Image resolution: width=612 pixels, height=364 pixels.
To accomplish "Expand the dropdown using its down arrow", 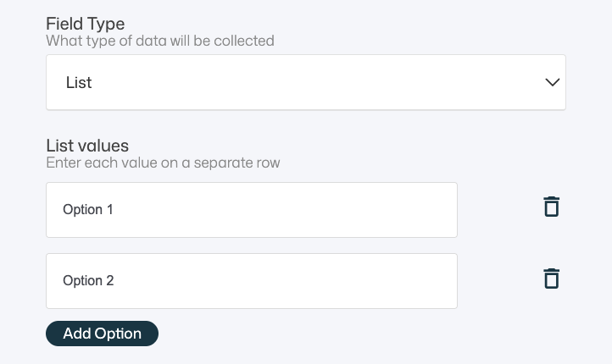I will pyautogui.click(x=552, y=82).
